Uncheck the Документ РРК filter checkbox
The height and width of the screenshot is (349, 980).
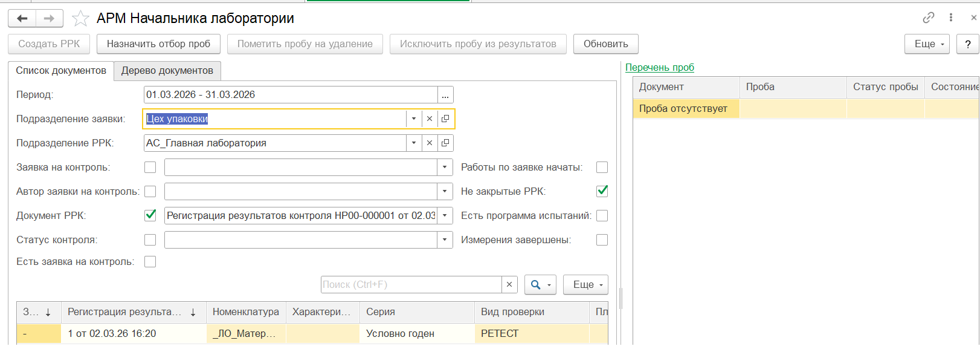click(150, 215)
